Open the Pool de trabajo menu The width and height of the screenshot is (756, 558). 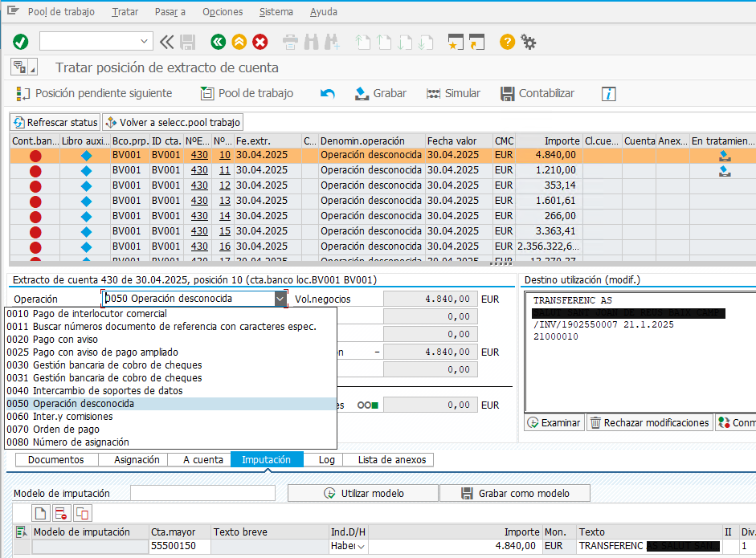[61, 11]
